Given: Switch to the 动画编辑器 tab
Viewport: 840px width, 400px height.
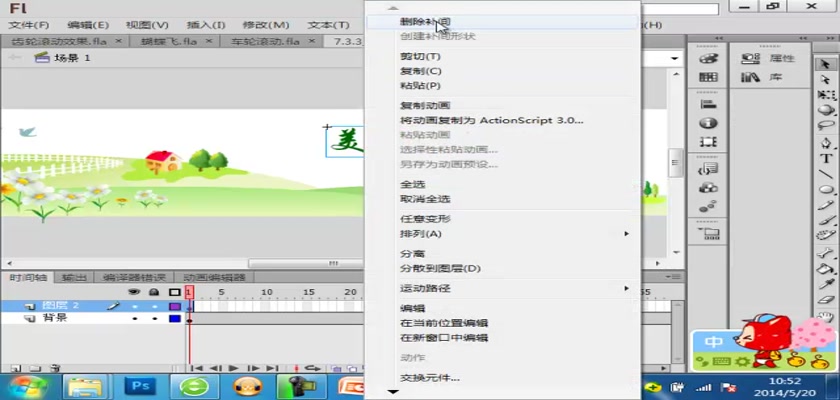Looking at the screenshot, I should pos(214,277).
